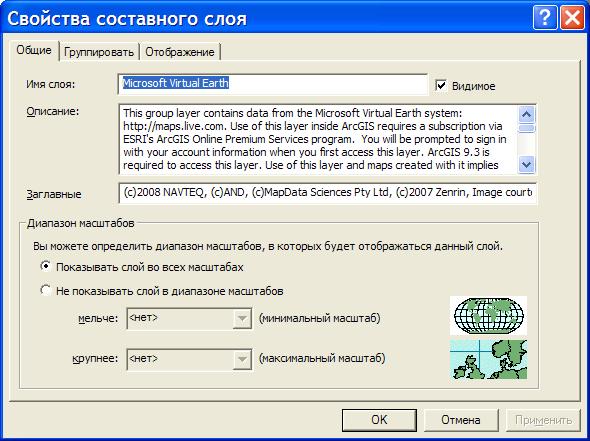Click the world globe scale image
The height and width of the screenshot is (441, 590).
tap(488, 315)
